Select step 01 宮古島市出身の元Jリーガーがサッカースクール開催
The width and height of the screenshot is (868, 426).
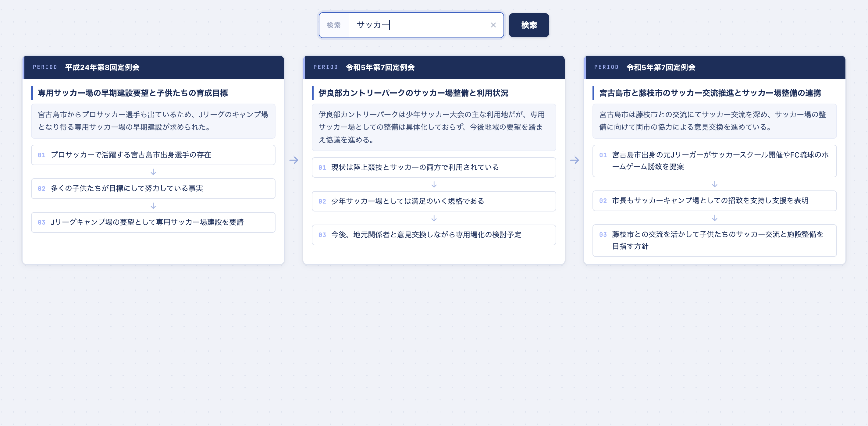pyautogui.click(x=714, y=161)
